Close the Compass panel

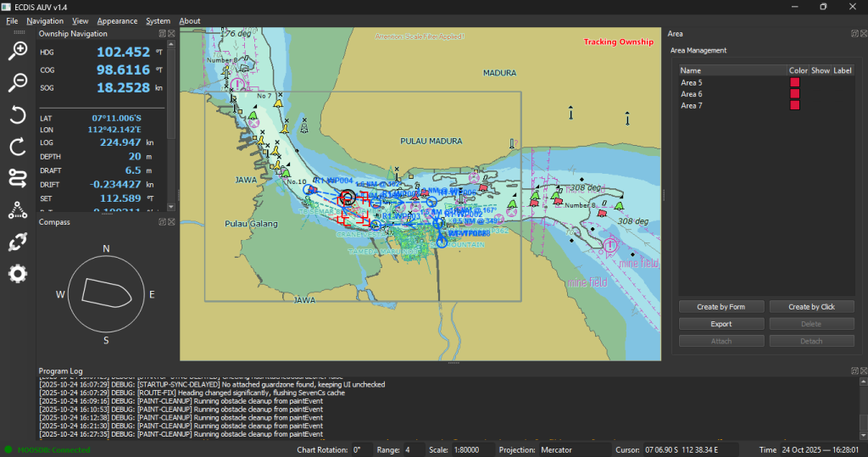click(172, 222)
